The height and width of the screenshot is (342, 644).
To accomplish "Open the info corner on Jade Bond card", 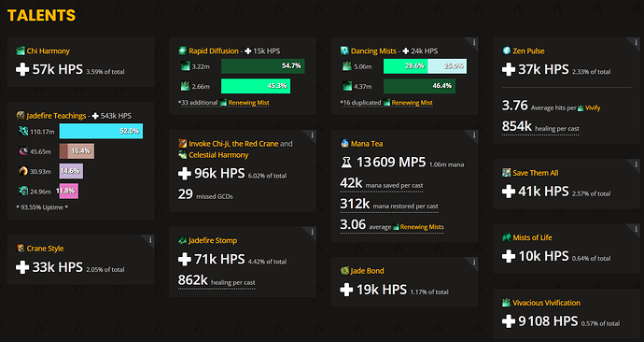I will (473, 263).
